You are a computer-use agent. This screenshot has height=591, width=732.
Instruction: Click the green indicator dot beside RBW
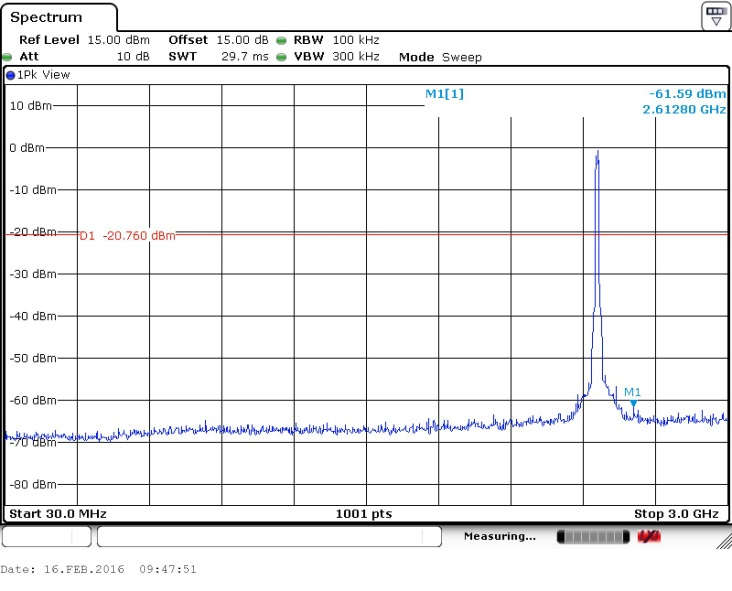pos(281,41)
